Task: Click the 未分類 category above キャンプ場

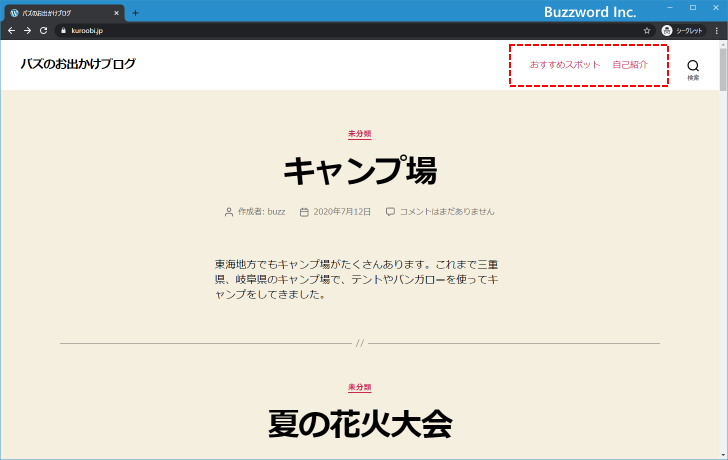Action: pos(360,134)
